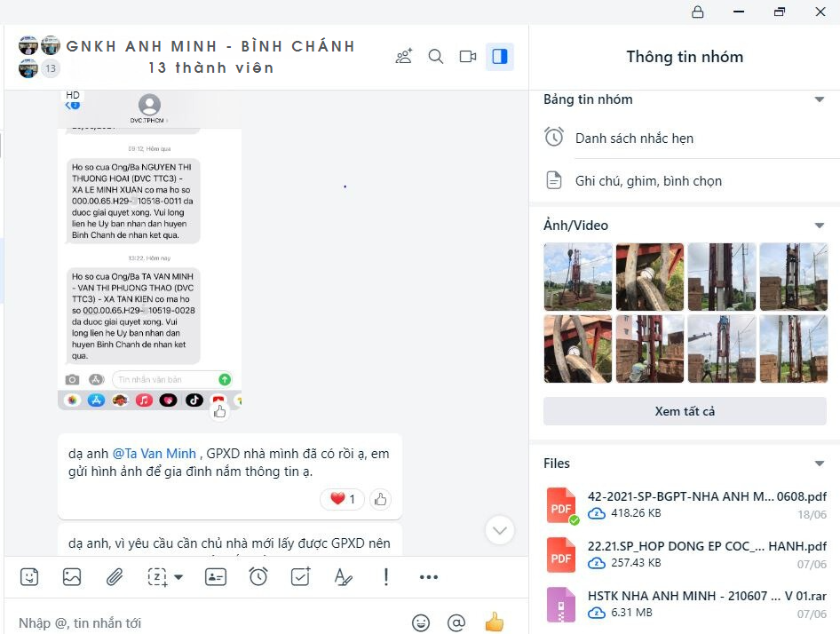Viewport: 840px width, 634px height.
Task: Open the HSTK NHA ANH MINH rar file
Action: point(685,605)
